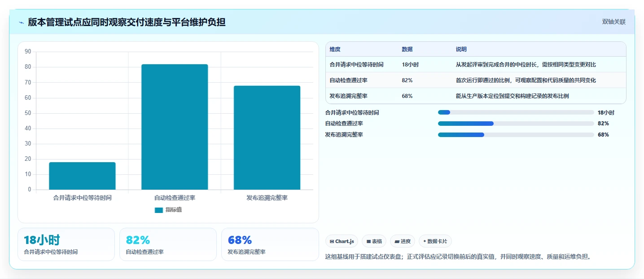This screenshot has width=644, height=279.
Task: Click the 68% value beside the progress bar
Action: 603,135
